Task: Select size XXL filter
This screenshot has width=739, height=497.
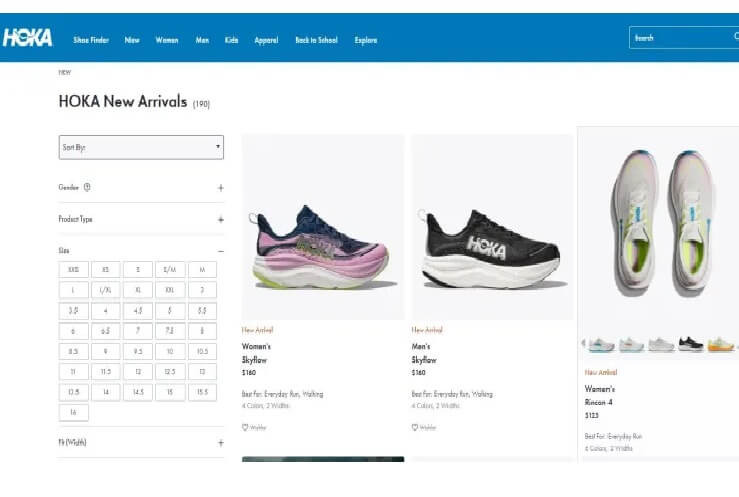Action: [170, 290]
